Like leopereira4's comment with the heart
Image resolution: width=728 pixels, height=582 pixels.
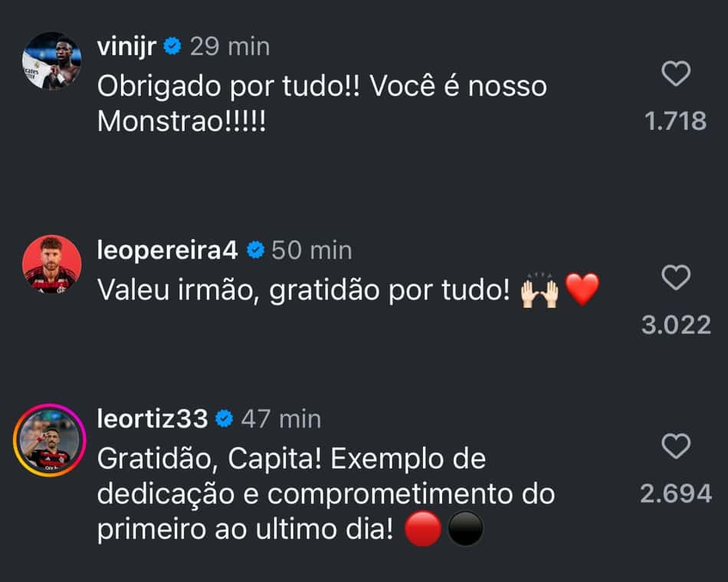[676, 278]
